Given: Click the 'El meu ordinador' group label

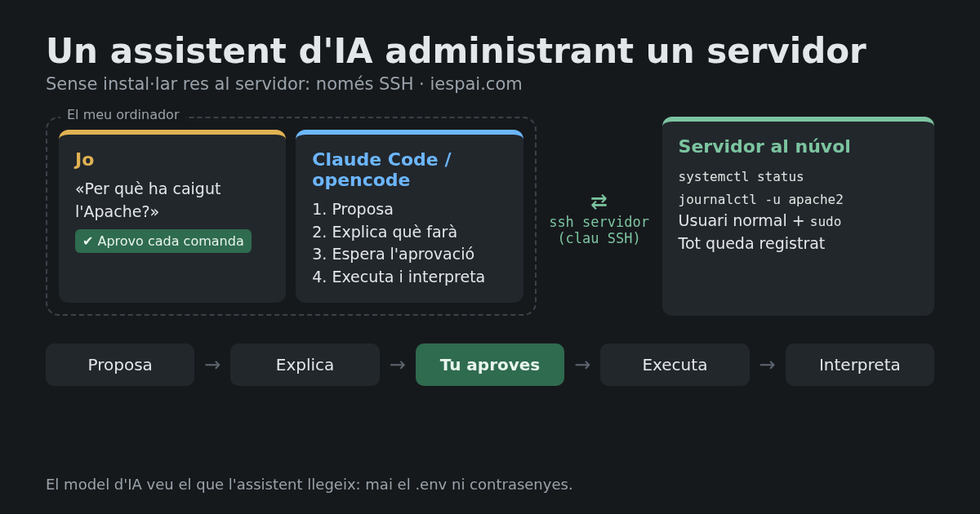Looking at the screenshot, I should 123,115.
